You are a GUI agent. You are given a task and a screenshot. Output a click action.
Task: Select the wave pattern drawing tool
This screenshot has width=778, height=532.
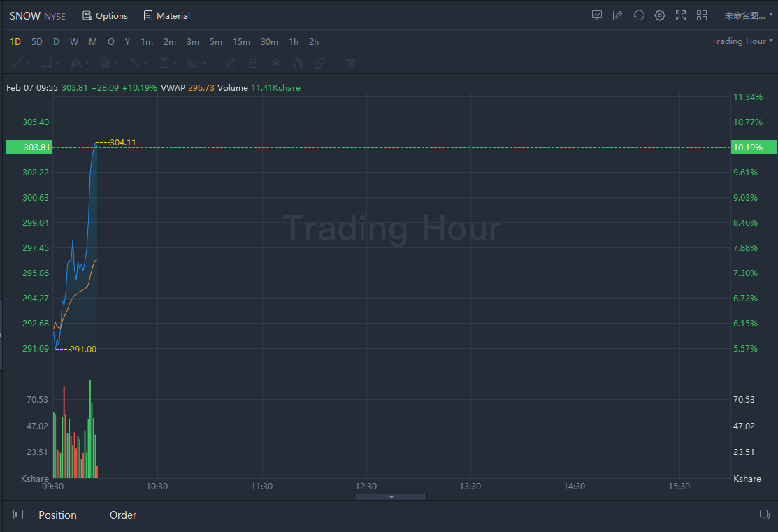coord(76,63)
